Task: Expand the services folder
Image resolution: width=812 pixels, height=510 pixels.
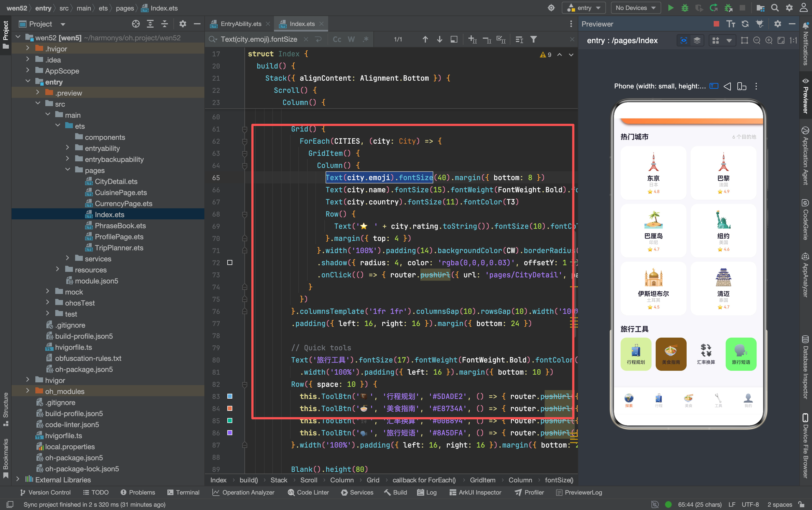Action: pos(67,258)
